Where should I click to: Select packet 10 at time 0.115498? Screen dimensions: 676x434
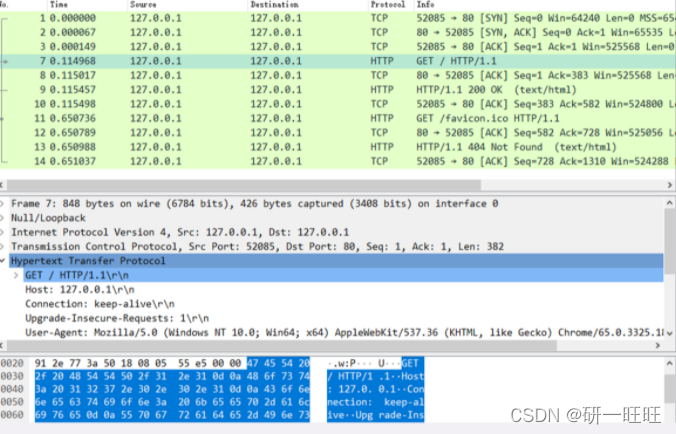[338, 104]
